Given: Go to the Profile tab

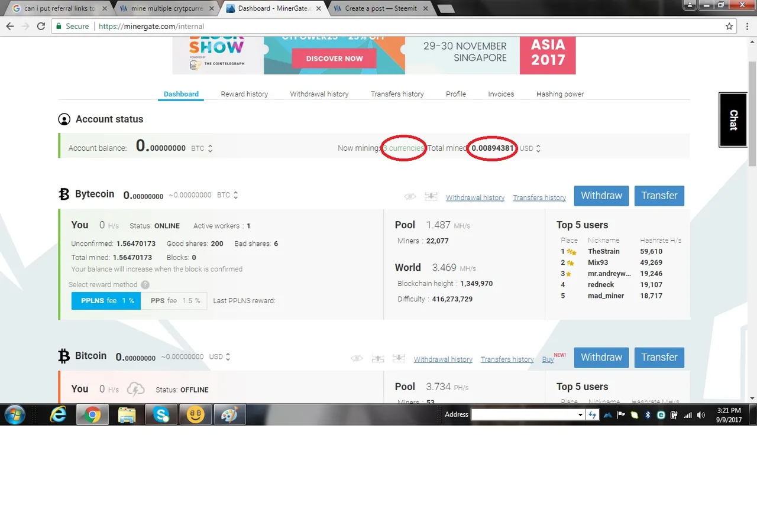Looking at the screenshot, I should pyautogui.click(x=456, y=94).
